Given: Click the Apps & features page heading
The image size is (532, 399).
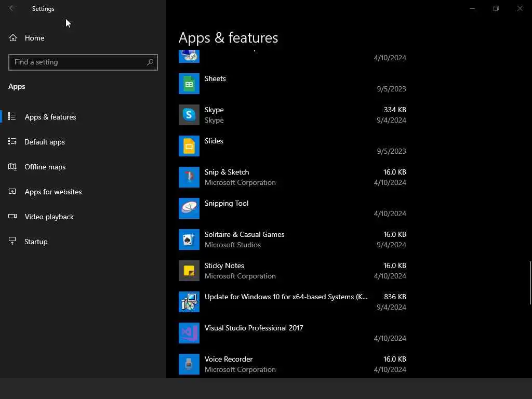Looking at the screenshot, I should coord(228,37).
